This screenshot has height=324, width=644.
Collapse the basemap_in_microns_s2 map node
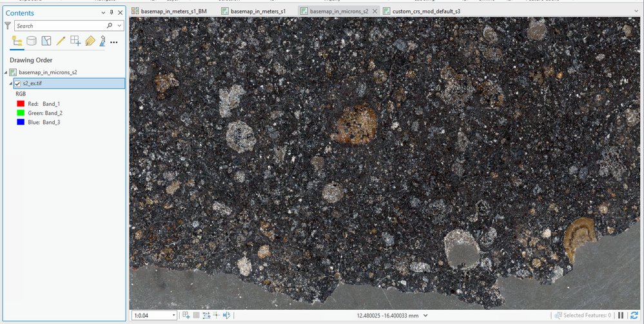[6, 72]
